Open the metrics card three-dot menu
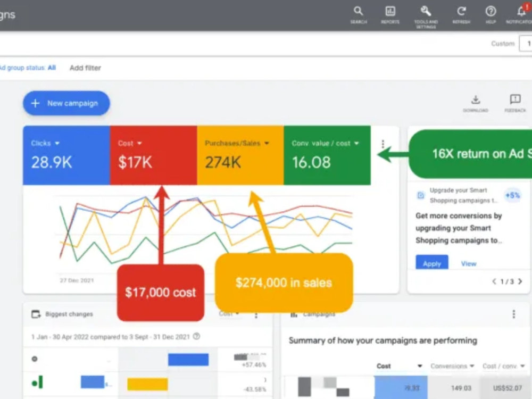The width and height of the screenshot is (532, 399). click(383, 144)
